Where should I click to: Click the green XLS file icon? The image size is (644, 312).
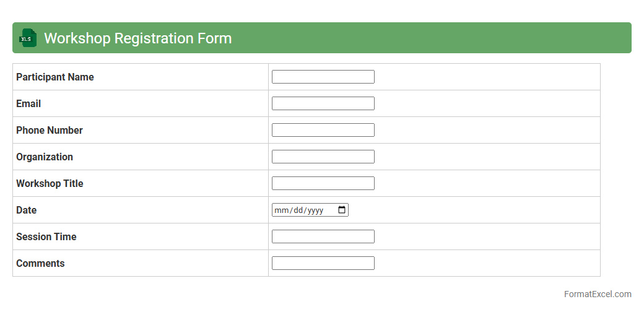pos(28,38)
